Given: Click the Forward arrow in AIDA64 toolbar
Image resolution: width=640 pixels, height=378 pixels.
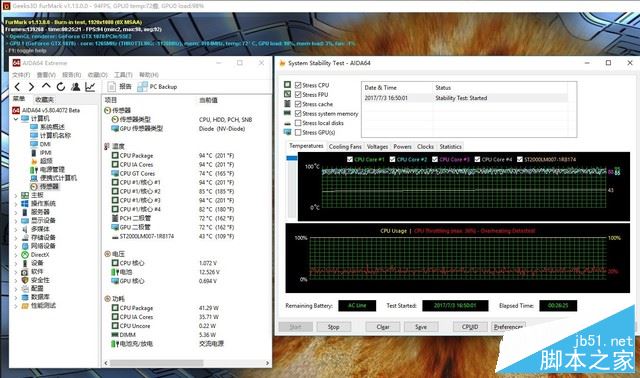Looking at the screenshot, I should coord(31,87).
